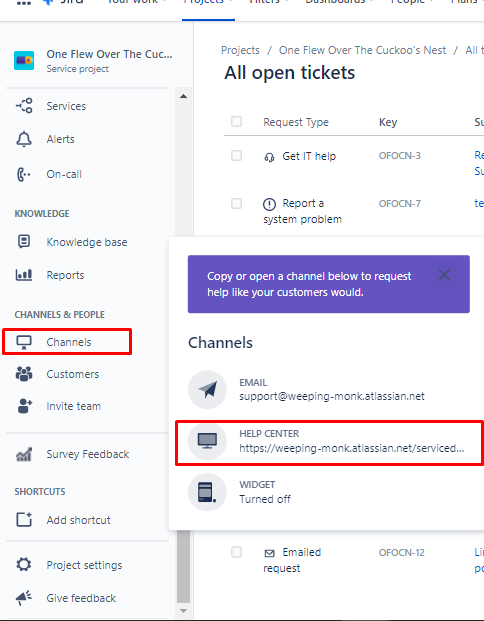The width and height of the screenshot is (484, 621).
Task: Check the OFOCN-3 ticket checkbox
Action: point(236,156)
